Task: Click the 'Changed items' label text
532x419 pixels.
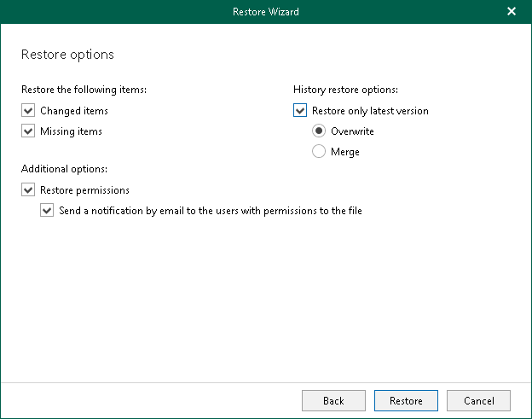Action: tap(74, 111)
